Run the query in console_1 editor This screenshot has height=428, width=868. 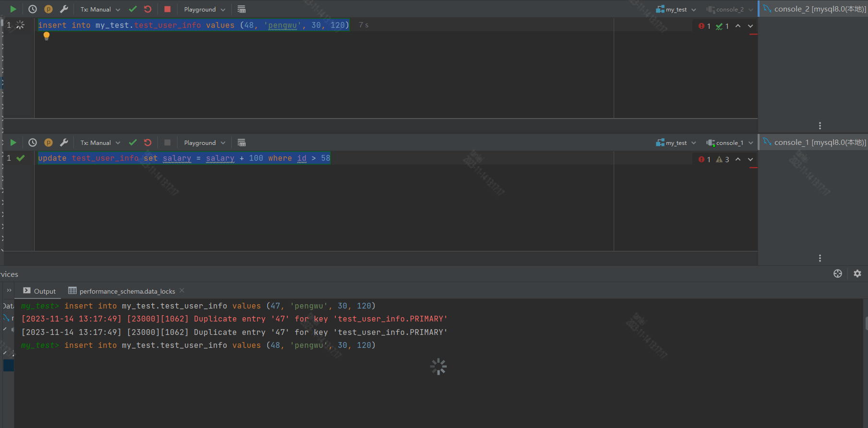[13, 143]
